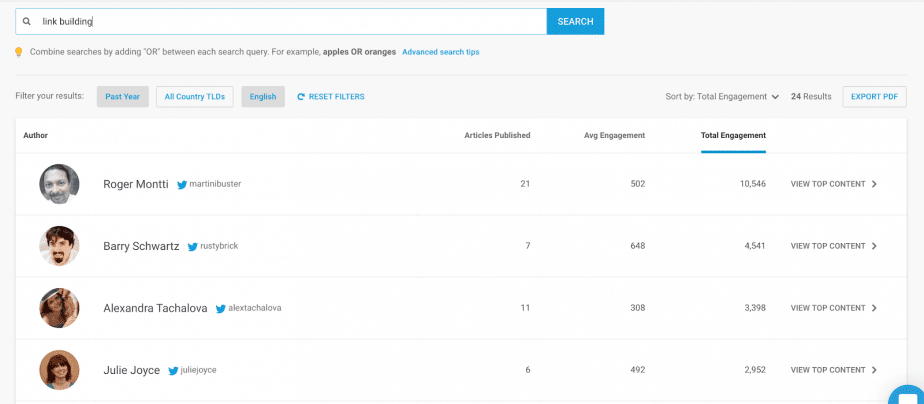Click Julie Joyce's Twitter bird icon

173,371
